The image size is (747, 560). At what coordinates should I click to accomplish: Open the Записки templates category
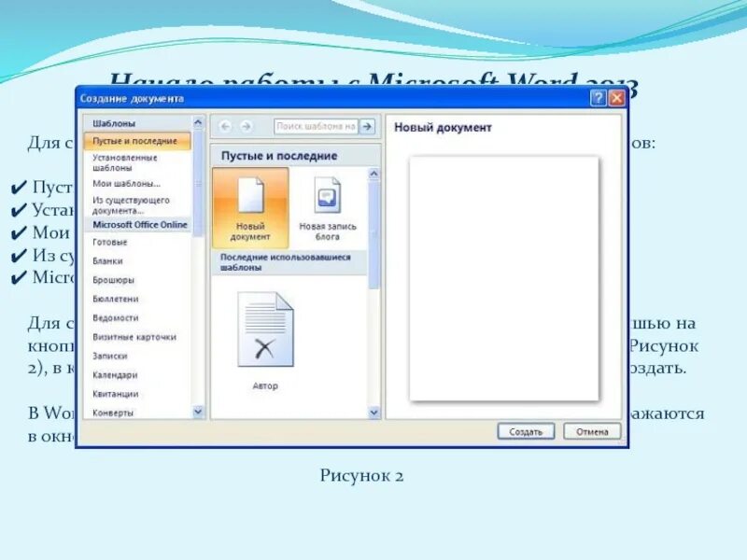110,357
